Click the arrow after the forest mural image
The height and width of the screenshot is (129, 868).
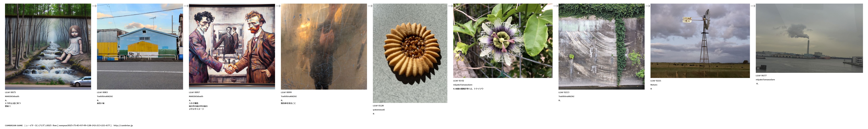(94, 6)
